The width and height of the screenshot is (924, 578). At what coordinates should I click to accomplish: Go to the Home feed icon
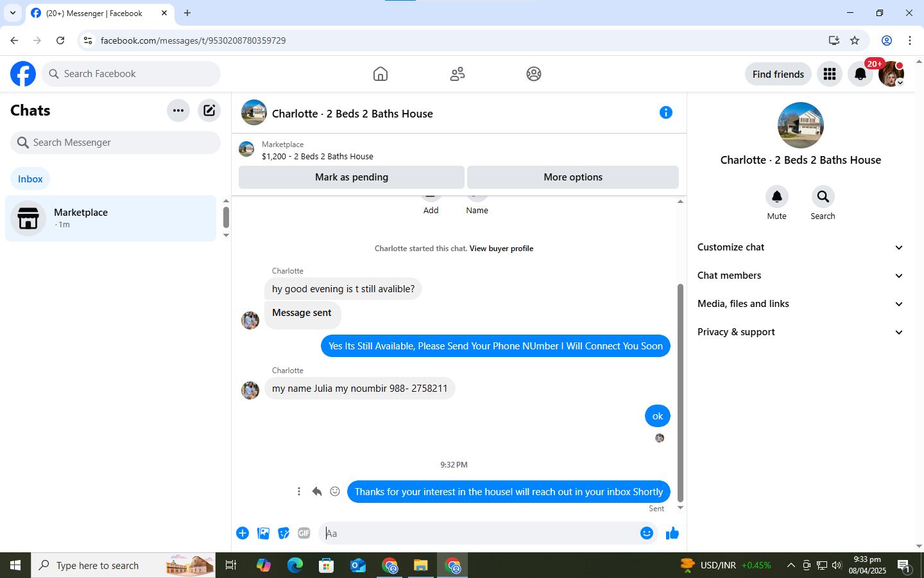(381, 74)
